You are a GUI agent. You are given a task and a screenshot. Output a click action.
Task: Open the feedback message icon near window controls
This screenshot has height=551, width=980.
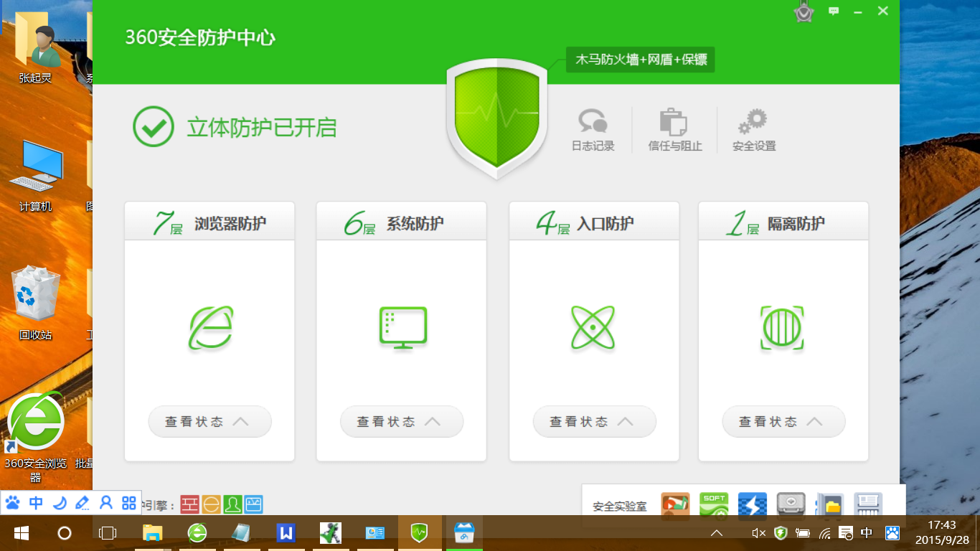833,11
